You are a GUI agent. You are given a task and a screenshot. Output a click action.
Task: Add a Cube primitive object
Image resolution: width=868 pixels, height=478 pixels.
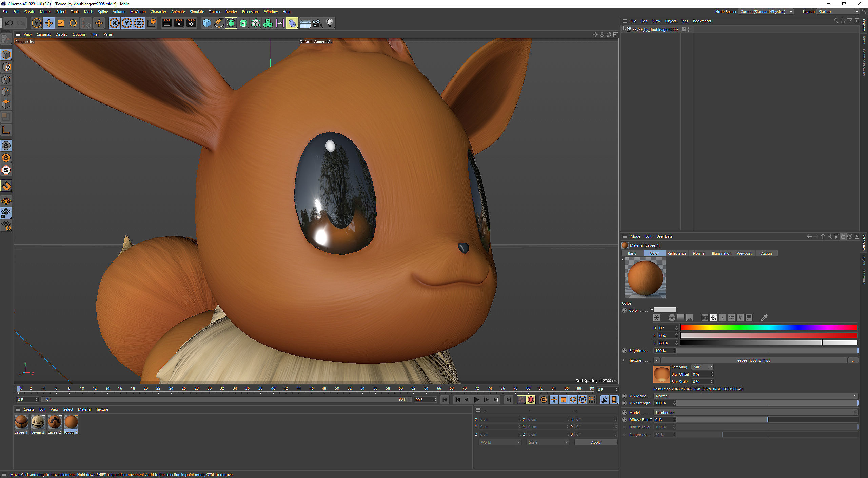206,23
